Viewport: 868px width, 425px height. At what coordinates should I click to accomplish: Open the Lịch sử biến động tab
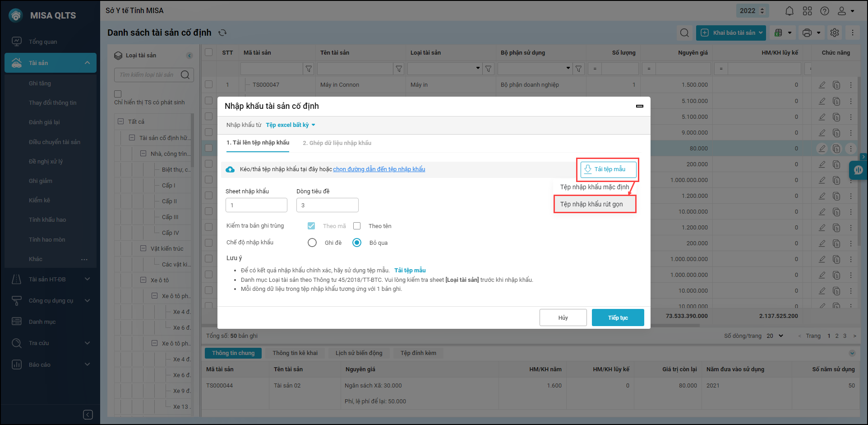tap(359, 353)
